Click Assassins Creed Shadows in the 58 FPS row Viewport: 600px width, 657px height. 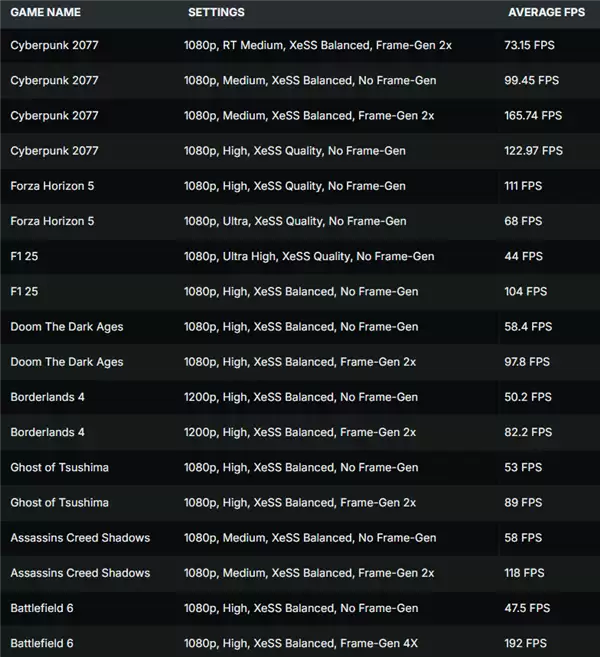click(x=80, y=538)
